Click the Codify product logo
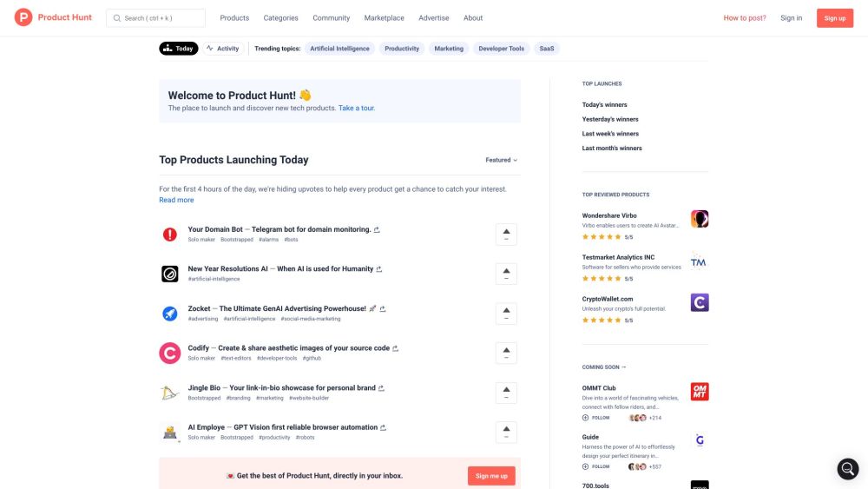Viewport: 868px width, 489px height. pyautogui.click(x=170, y=353)
